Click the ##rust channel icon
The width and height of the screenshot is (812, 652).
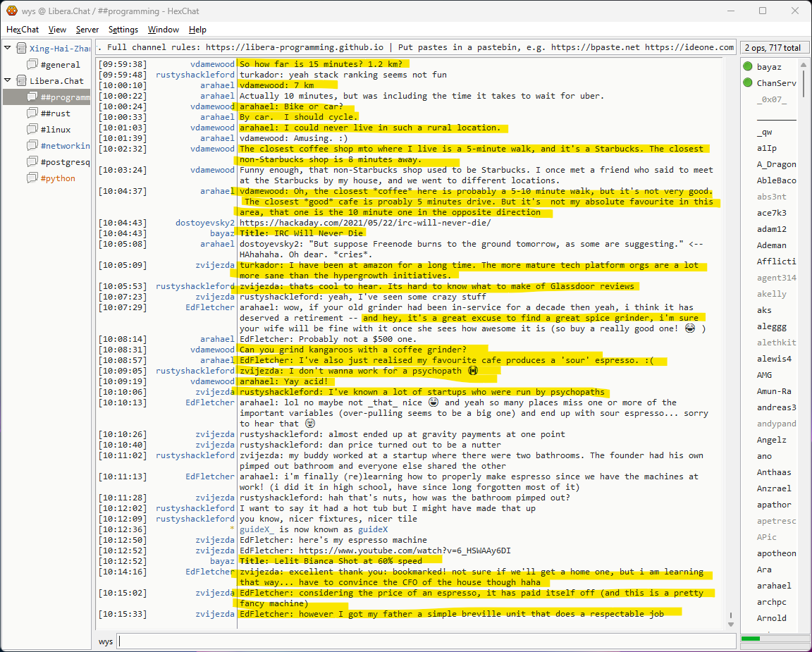(x=32, y=113)
